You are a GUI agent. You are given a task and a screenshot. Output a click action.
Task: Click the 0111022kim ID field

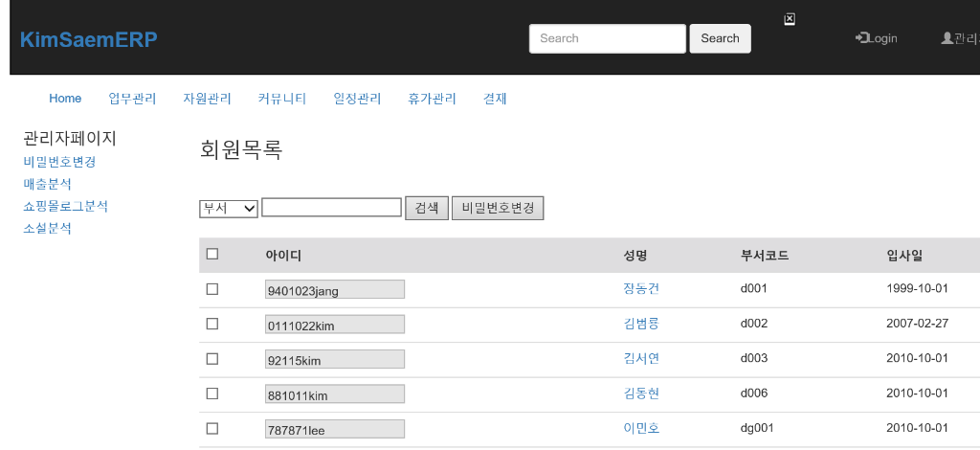point(334,325)
